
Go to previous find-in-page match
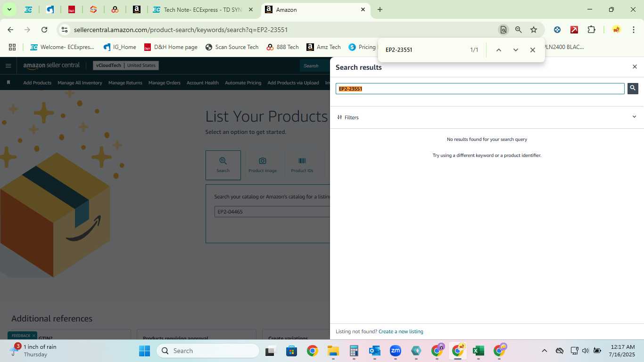click(498, 50)
